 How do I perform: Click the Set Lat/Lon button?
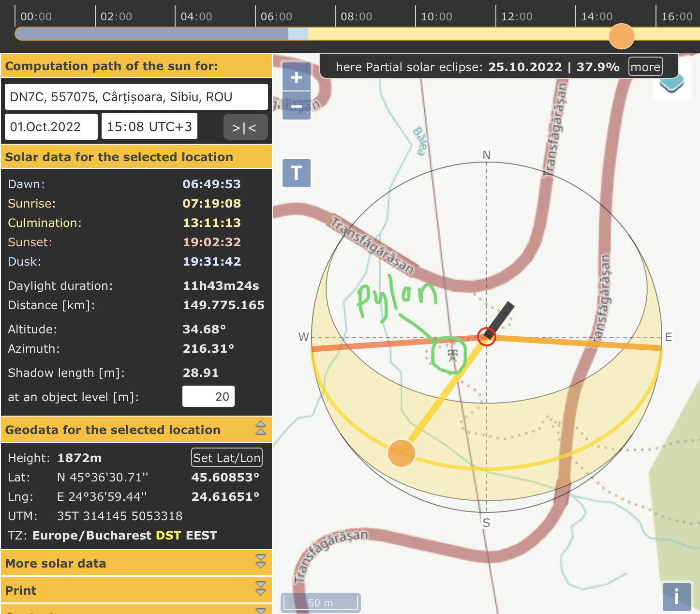coord(226,458)
